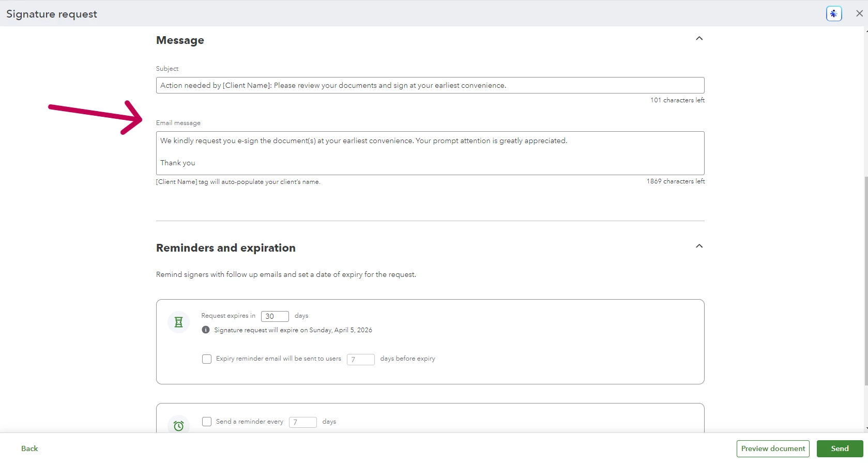
Task: Click the Preview document button
Action: point(773,448)
